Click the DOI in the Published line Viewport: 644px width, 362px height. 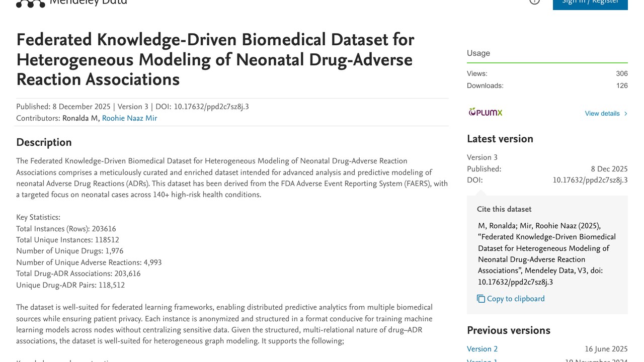pyautogui.click(x=211, y=107)
